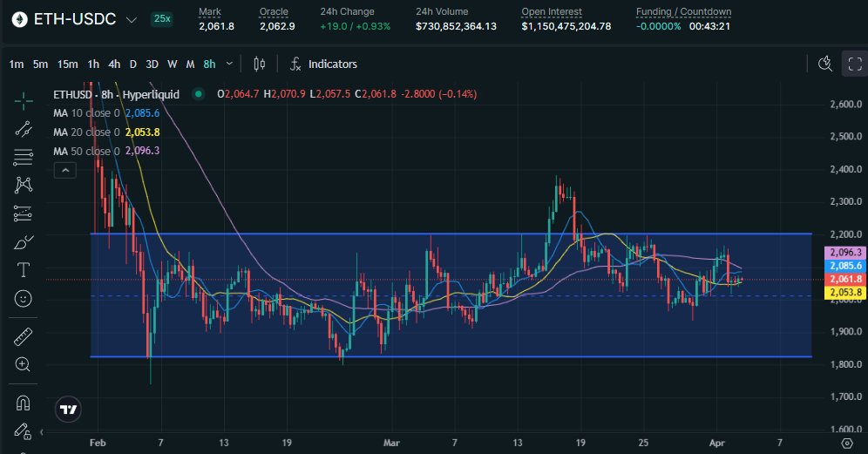The height and width of the screenshot is (454, 868).
Task: Open the Indicators dialog
Action: click(324, 64)
